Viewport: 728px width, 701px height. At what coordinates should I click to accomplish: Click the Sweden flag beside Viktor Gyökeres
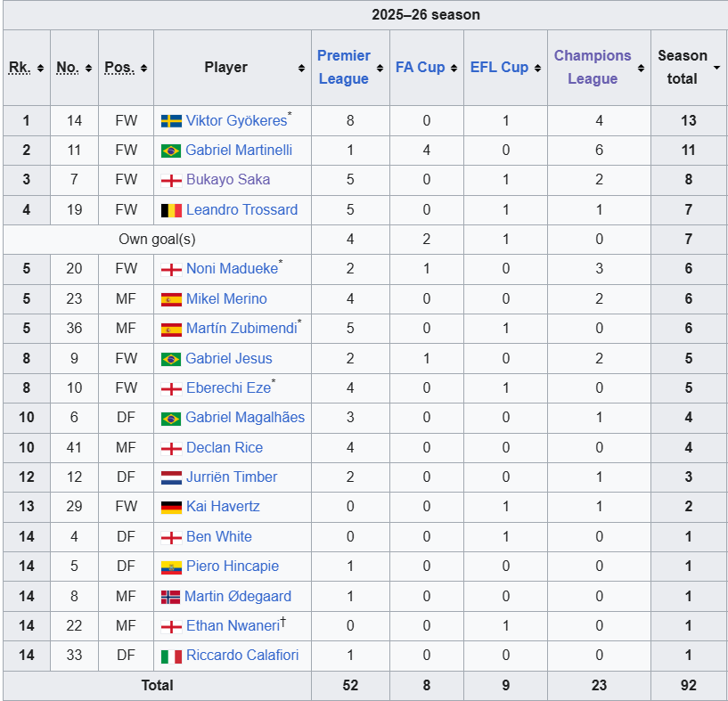click(171, 121)
